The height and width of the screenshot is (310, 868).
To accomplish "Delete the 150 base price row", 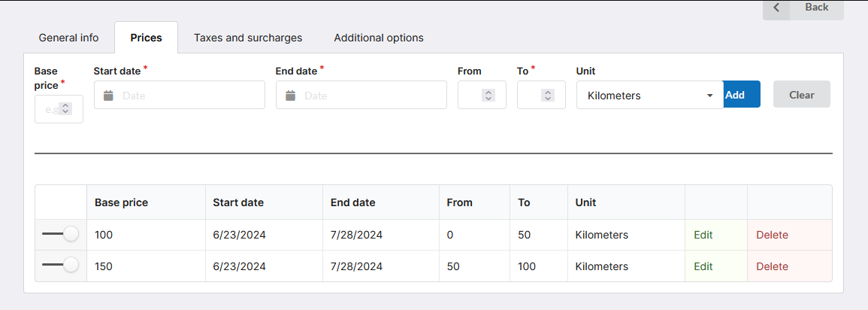I will (772, 266).
